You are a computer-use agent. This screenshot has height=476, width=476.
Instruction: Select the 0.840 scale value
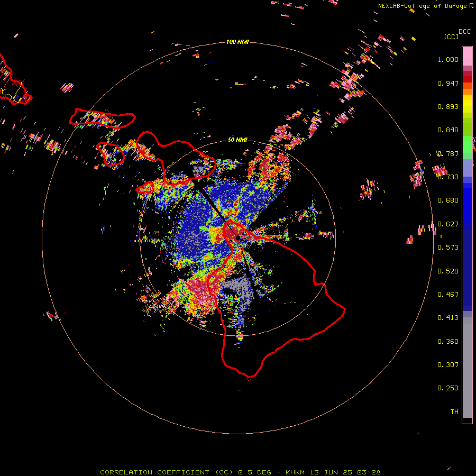pos(448,130)
